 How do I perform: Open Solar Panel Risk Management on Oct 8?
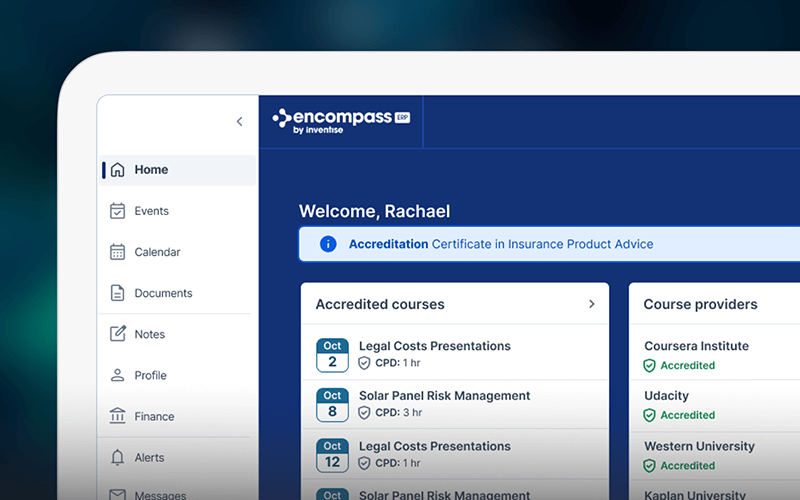click(x=444, y=396)
